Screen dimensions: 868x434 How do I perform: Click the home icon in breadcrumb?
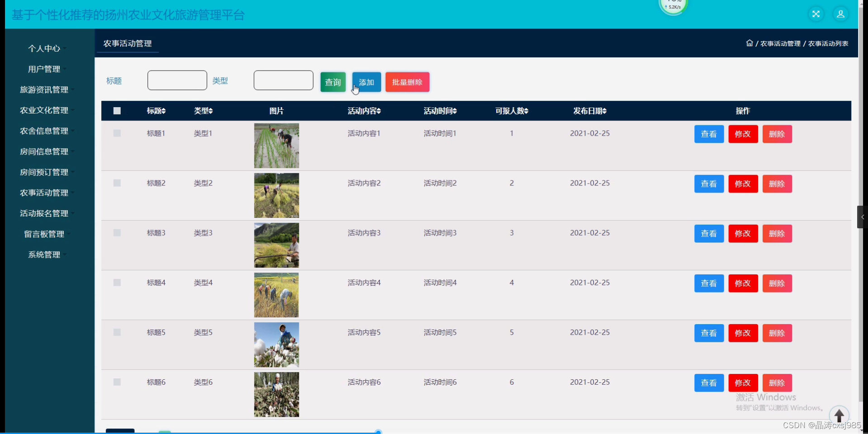coord(749,43)
